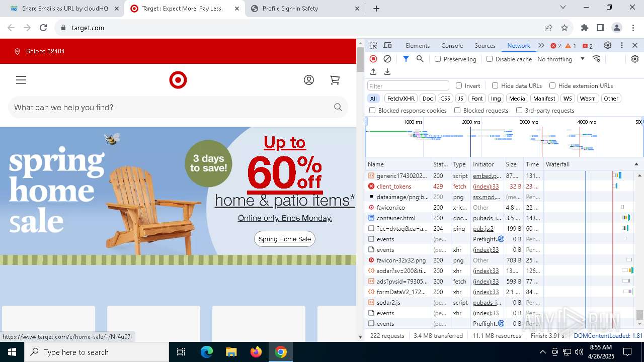Open the Target hamburger menu
The image size is (644, 362).
coord(21,80)
